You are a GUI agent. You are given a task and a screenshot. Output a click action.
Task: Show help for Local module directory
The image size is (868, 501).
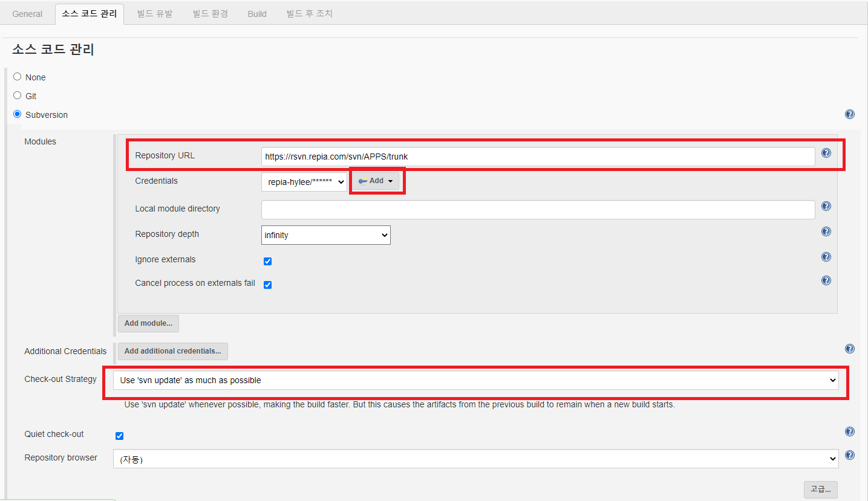[x=826, y=207]
